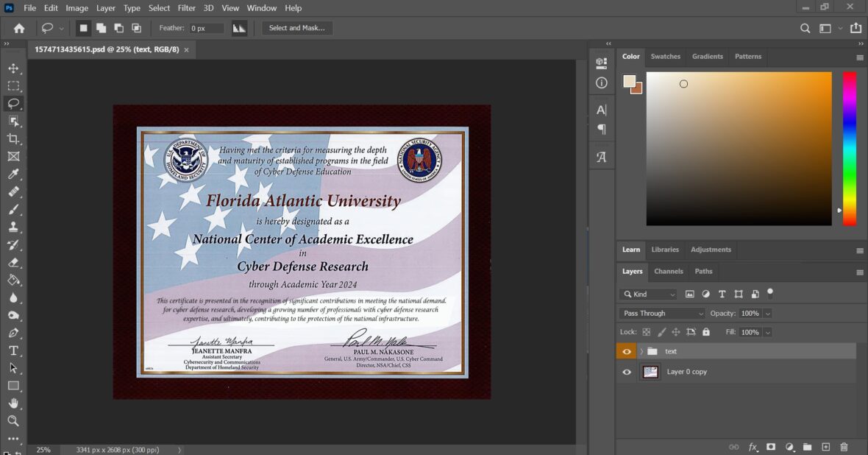Screen dimensions: 868x455
Task: Enable Lock transparent pixels
Action: (x=646, y=332)
